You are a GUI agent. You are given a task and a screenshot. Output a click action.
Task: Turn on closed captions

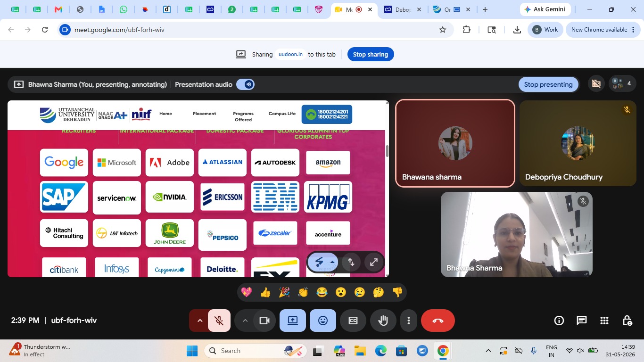tap(353, 321)
